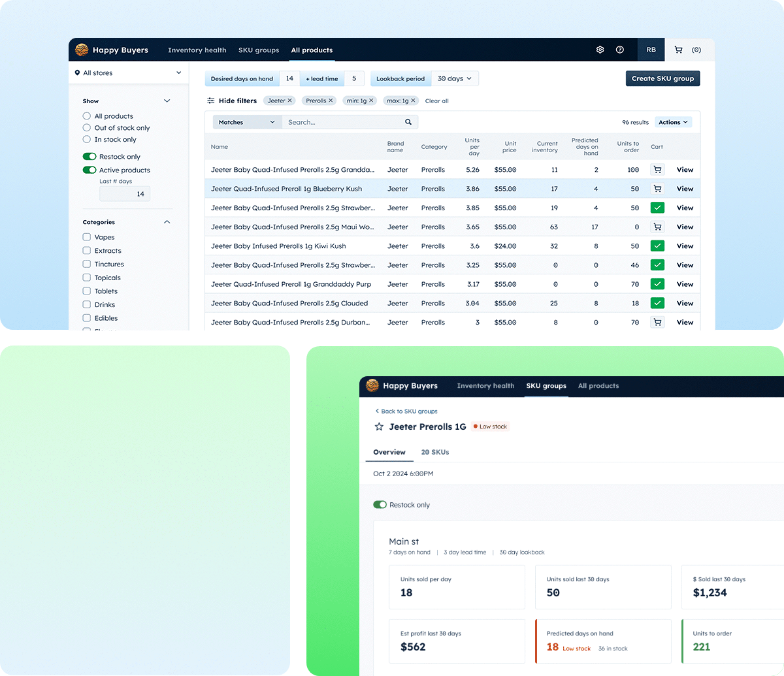784x676 pixels.
Task: Open the shopping cart icon in header
Action: (678, 50)
